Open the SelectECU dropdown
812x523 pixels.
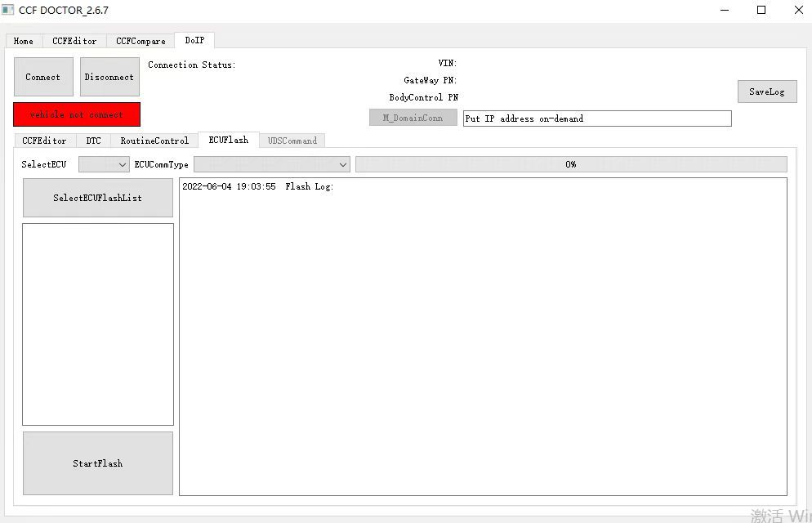point(103,164)
